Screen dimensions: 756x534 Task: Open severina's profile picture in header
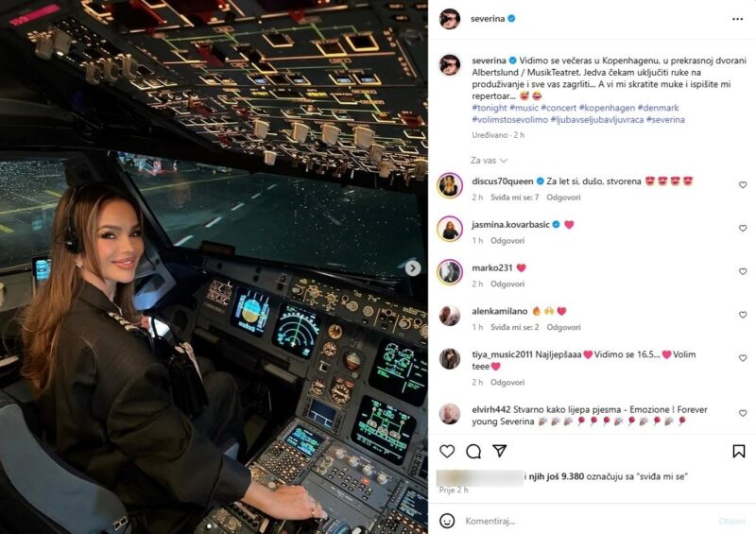(450, 19)
